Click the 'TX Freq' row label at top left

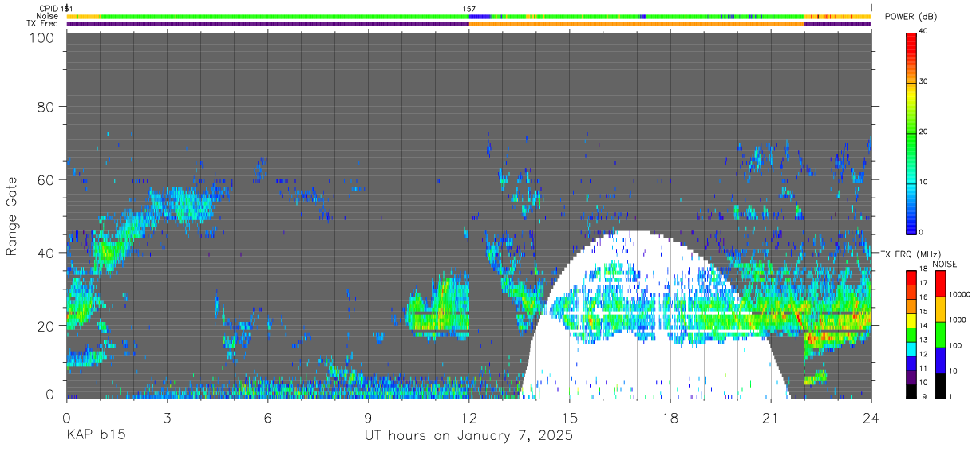pyautogui.click(x=44, y=24)
